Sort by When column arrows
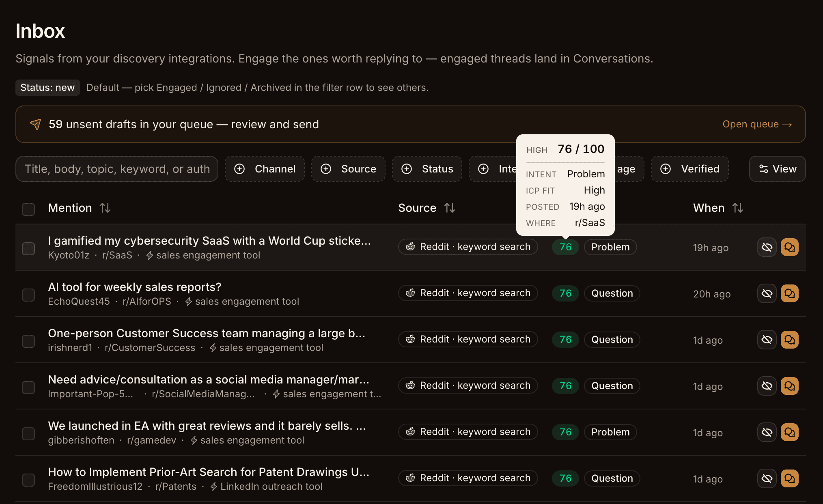Viewport: 823px width, 504px height. tap(737, 208)
